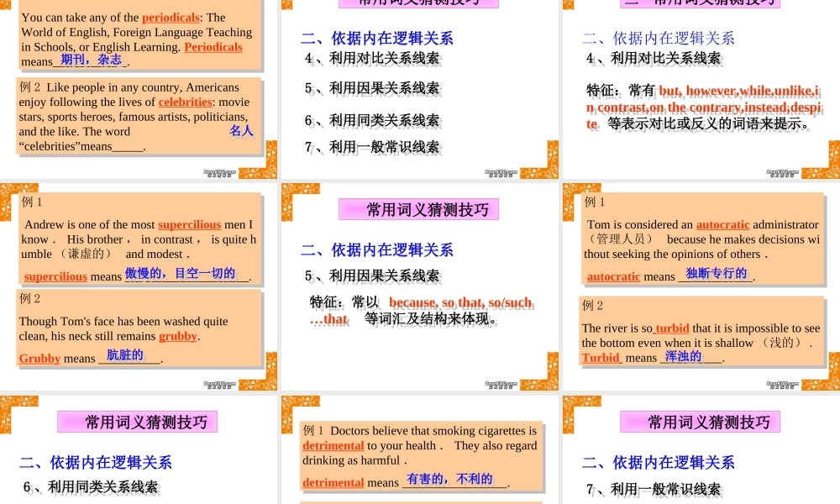This screenshot has width=840, height=504.
Task: Select the blue answer "浑浊的"
Action: [x=683, y=356]
